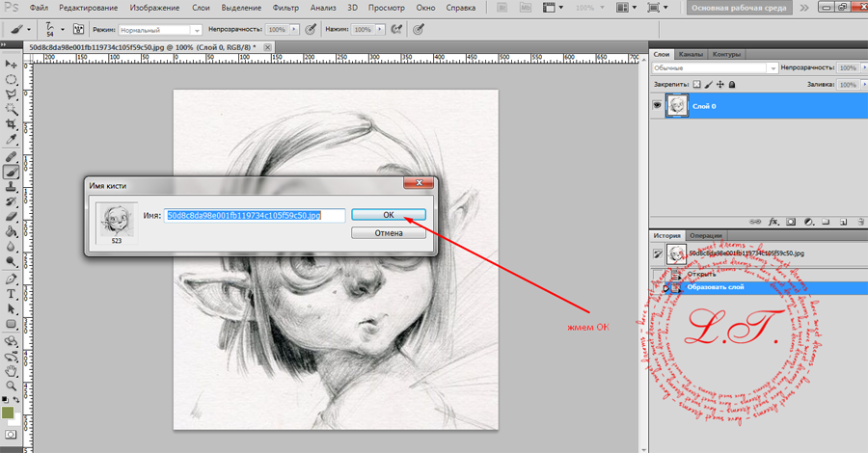Switch to the Каналы tab
The height and width of the screenshot is (453, 868).
coord(691,54)
